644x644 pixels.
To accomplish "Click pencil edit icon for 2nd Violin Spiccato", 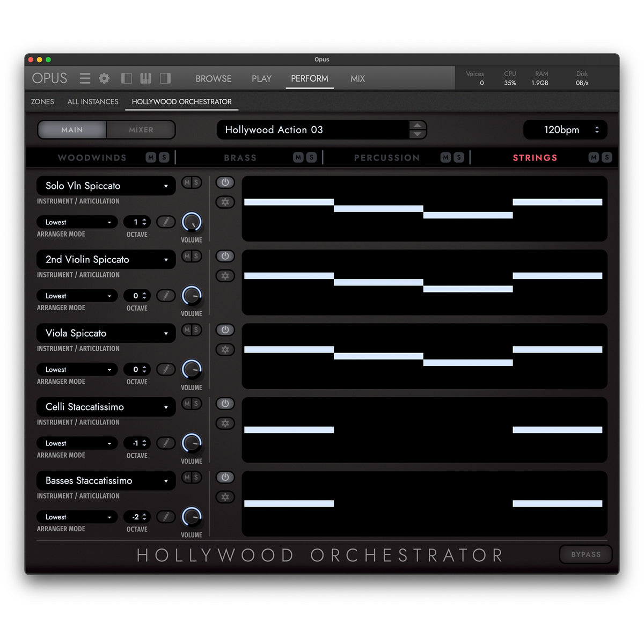I will (x=166, y=295).
